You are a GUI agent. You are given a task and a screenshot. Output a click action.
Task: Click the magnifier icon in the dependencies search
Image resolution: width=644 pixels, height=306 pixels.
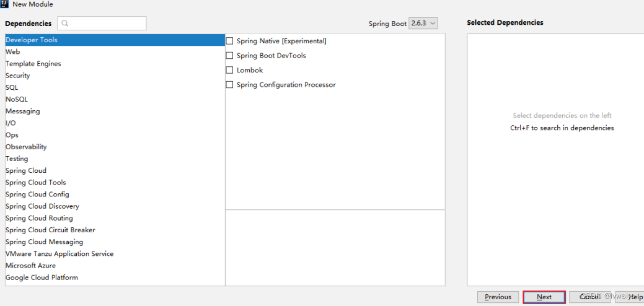[x=65, y=24]
